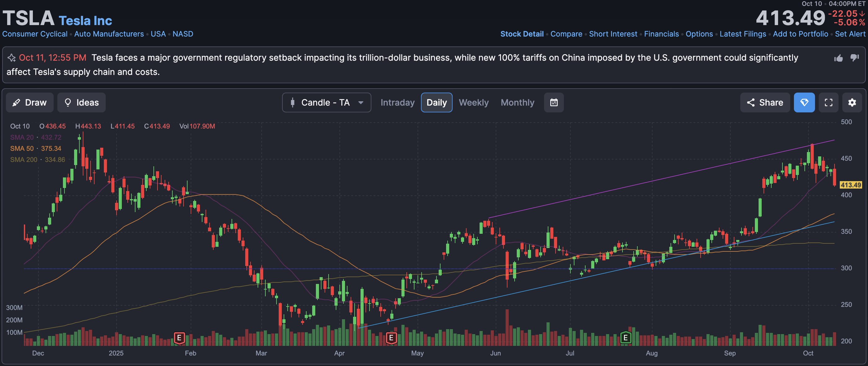Image resolution: width=868 pixels, height=366 pixels.
Task: Click the sparkle AI icon beside news date
Action: pos(12,58)
